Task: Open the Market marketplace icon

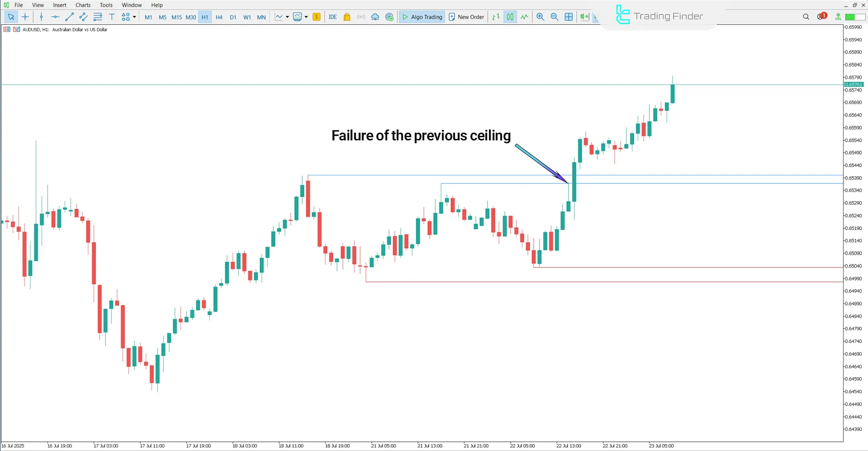Action: pos(346,17)
